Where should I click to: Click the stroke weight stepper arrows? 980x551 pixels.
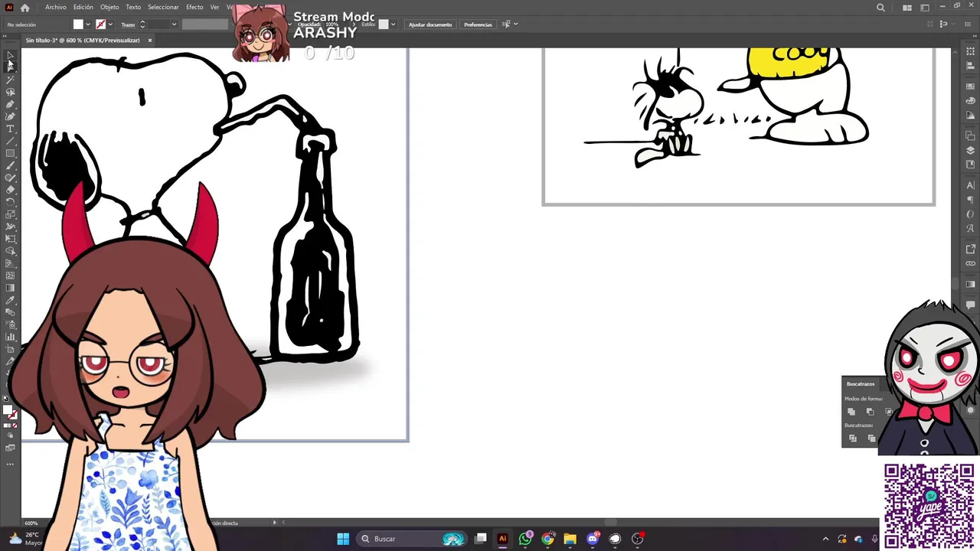142,24
